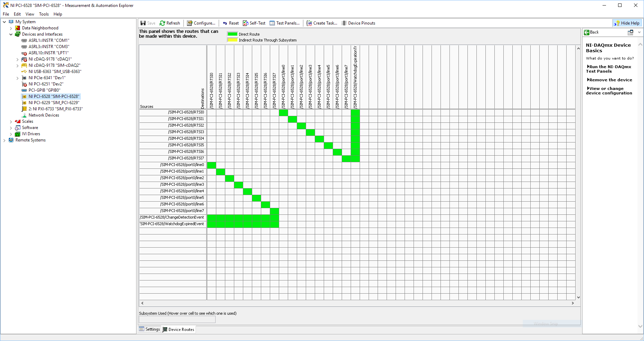Image resolution: width=644 pixels, height=341 pixels.
Task: Click the routes table scroll down arrow
Action: pos(578,297)
